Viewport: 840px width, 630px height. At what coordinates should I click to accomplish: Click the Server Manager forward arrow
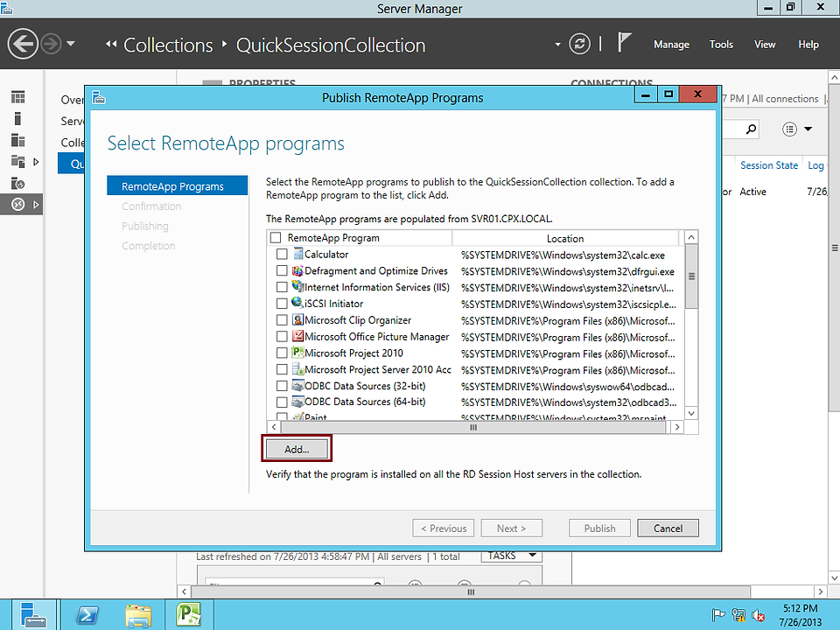click(x=52, y=44)
